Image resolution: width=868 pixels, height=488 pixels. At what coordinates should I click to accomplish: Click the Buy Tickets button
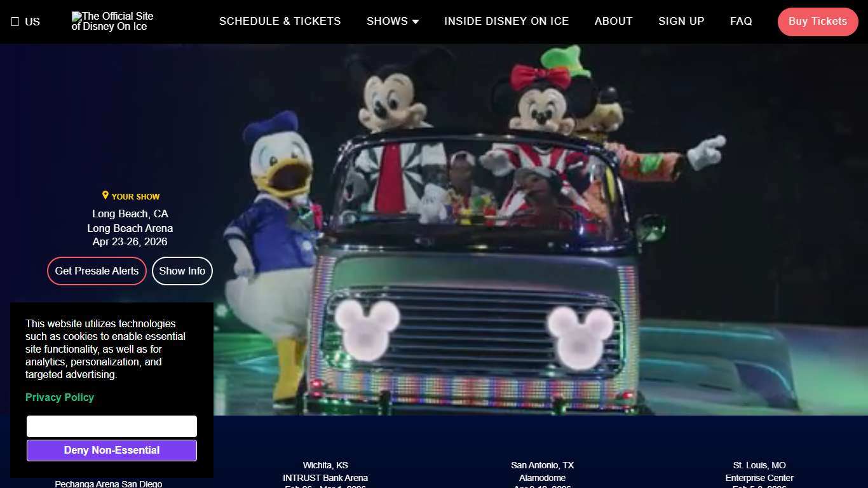tap(818, 21)
